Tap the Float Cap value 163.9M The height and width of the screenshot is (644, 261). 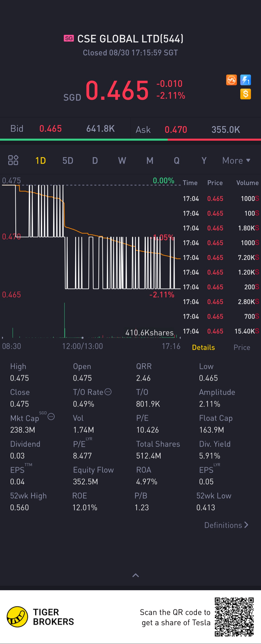pos(211,430)
